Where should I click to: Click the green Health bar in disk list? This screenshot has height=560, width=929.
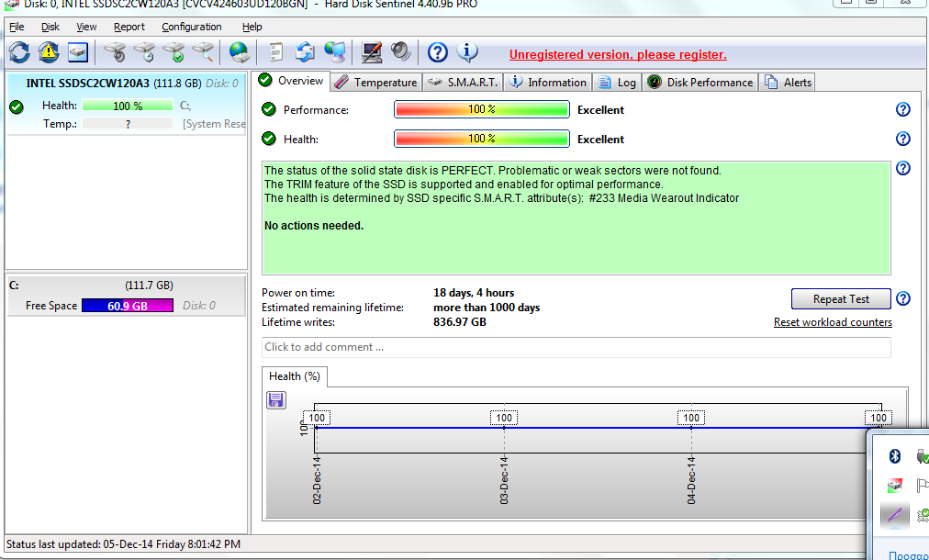point(128,106)
